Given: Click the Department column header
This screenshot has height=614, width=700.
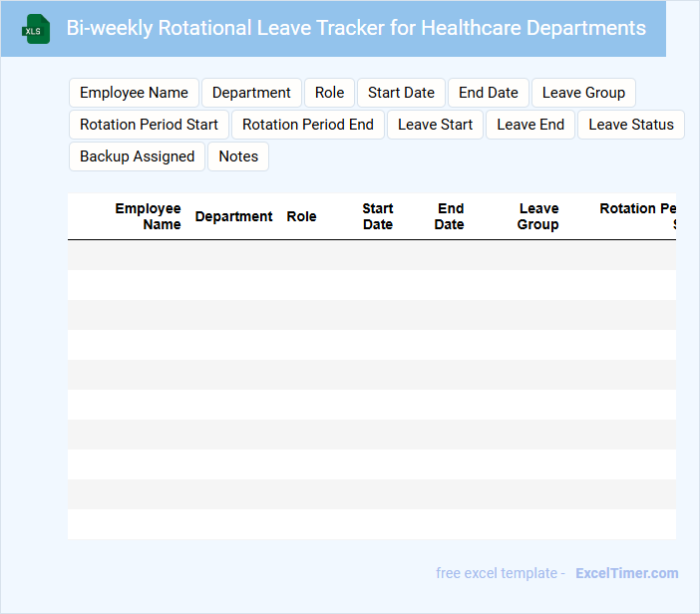Looking at the screenshot, I should [233, 216].
